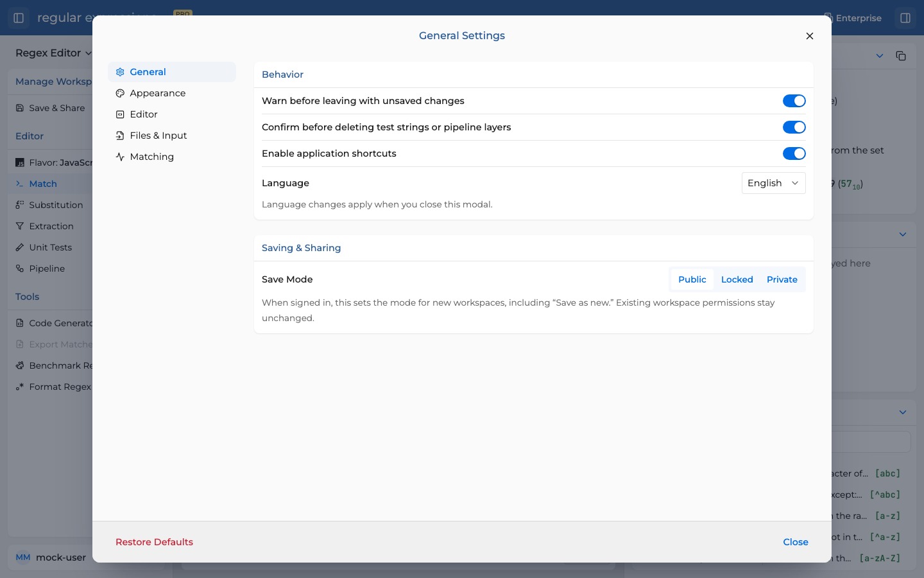Click the quick reference search field

tap(871, 442)
